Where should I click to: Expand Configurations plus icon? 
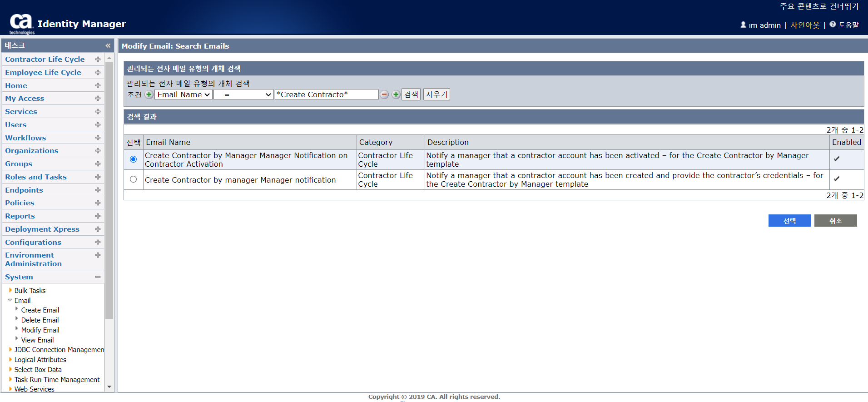(98, 243)
